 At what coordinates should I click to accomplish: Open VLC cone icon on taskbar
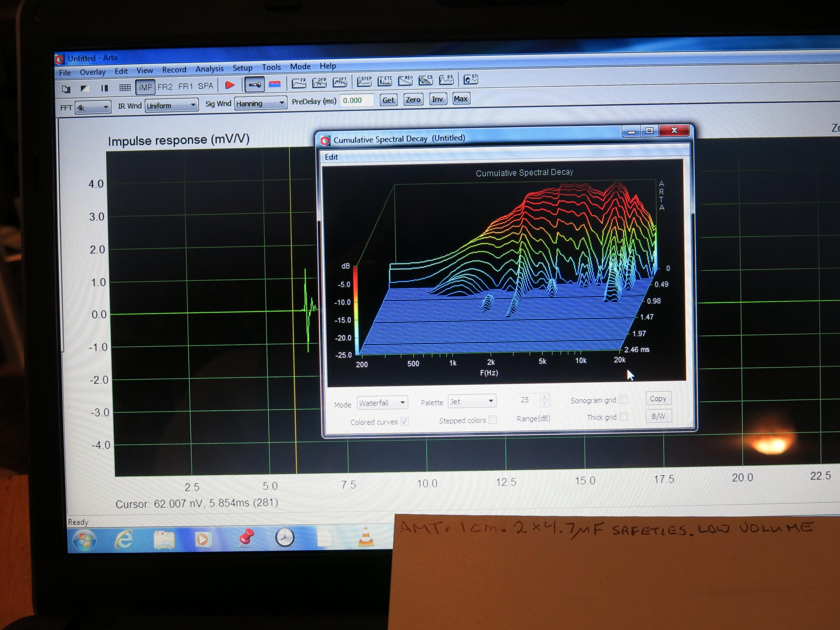click(x=366, y=536)
